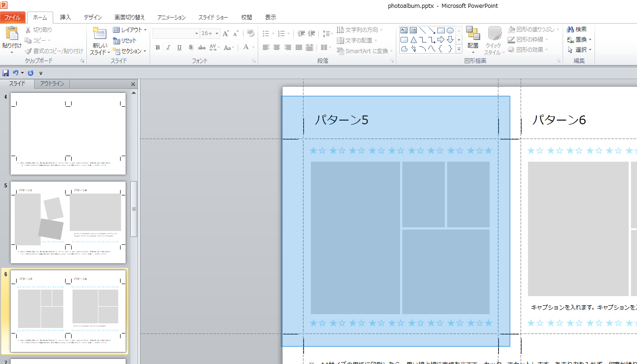637x364 pixels.
Task: Expand the shapes gallery More arrow
Action: point(459,49)
